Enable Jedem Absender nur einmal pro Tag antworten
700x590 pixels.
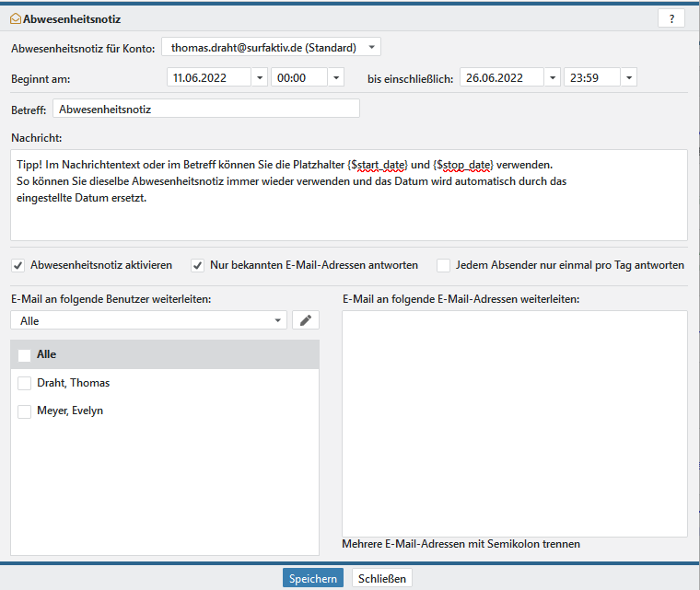443,265
